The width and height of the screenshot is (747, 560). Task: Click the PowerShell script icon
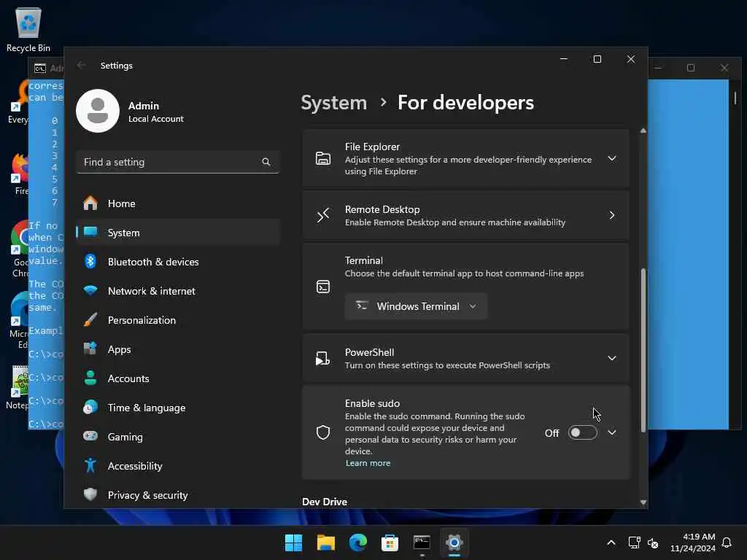pyautogui.click(x=323, y=358)
